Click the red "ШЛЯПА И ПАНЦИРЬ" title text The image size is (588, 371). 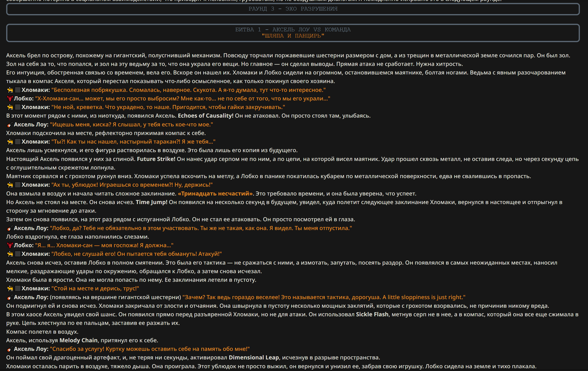[x=293, y=36]
